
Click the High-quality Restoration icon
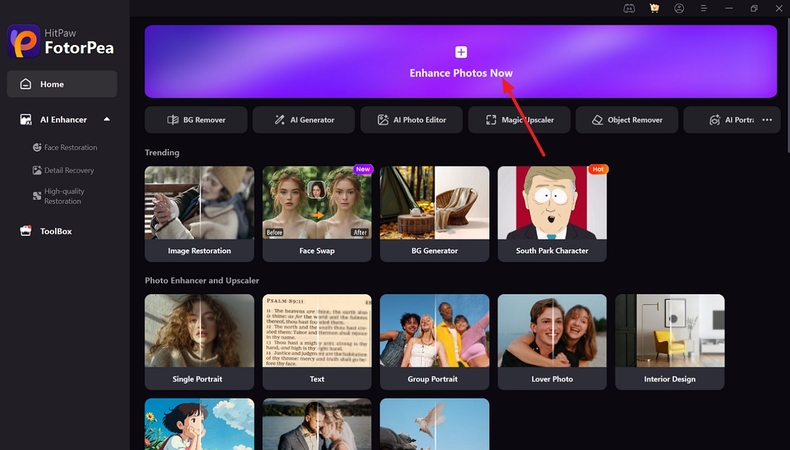coord(37,196)
